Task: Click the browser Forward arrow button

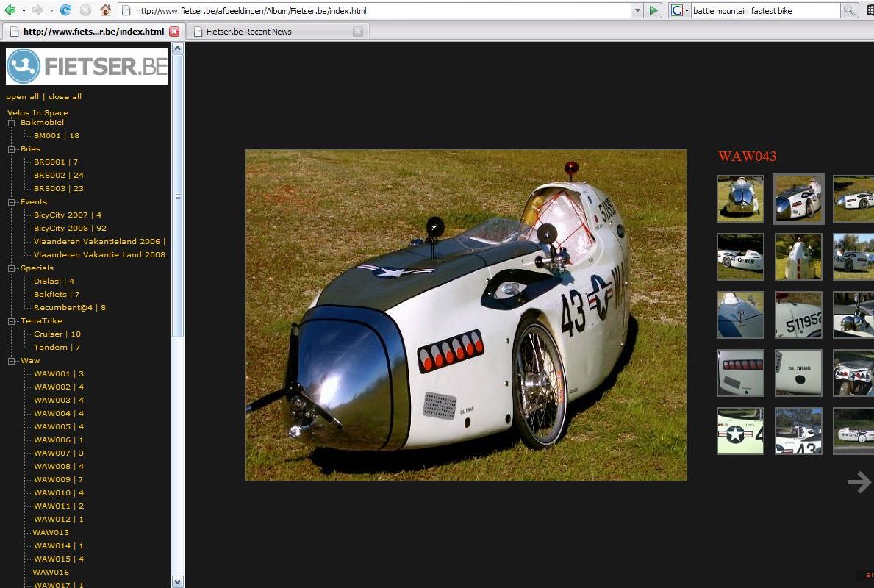Action: pyautogui.click(x=37, y=10)
